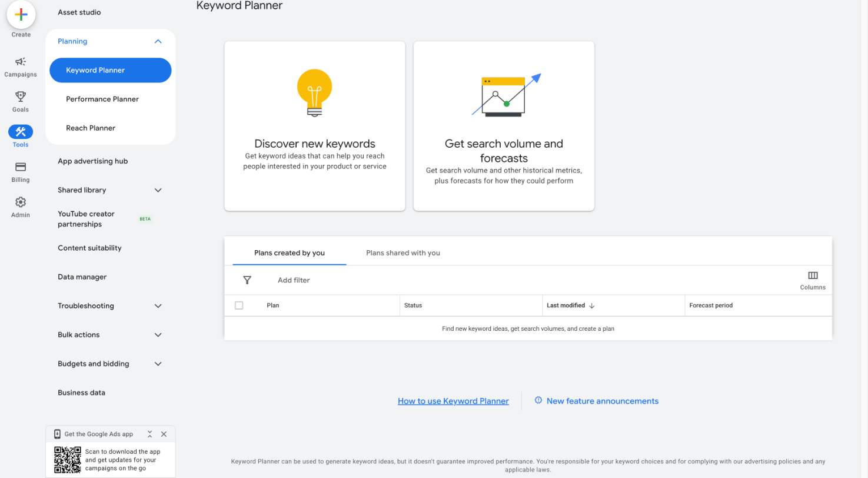Open Content suitability
868x478 pixels.
89,248
